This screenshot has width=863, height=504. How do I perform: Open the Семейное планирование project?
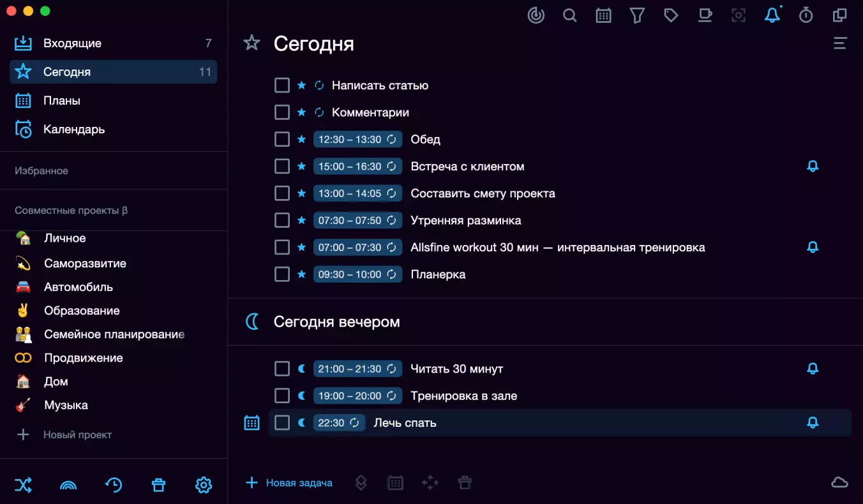coord(113,334)
